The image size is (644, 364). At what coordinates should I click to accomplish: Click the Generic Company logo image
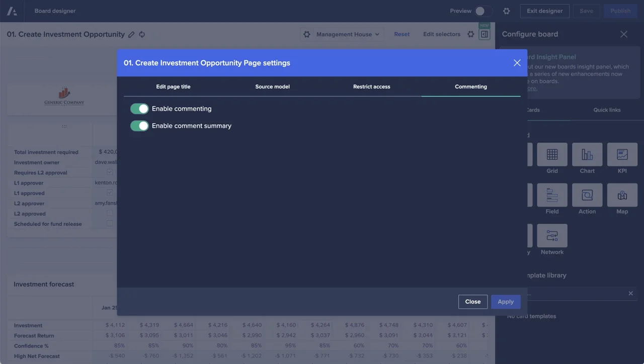(64, 97)
